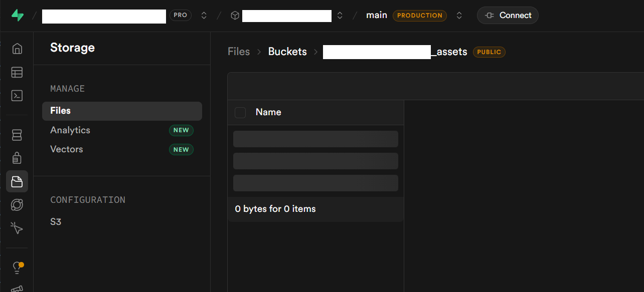Click Buckets in the breadcrumb
Viewport: 644px width, 292px height.
287,52
